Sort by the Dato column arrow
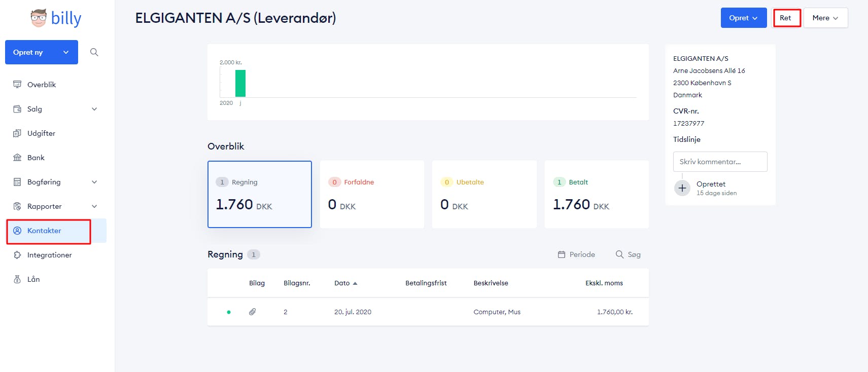 coord(355,283)
